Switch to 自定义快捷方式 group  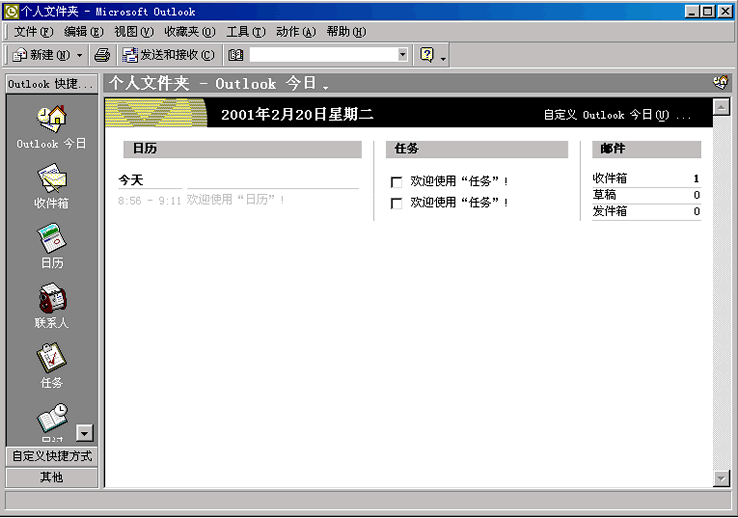point(52,456)
